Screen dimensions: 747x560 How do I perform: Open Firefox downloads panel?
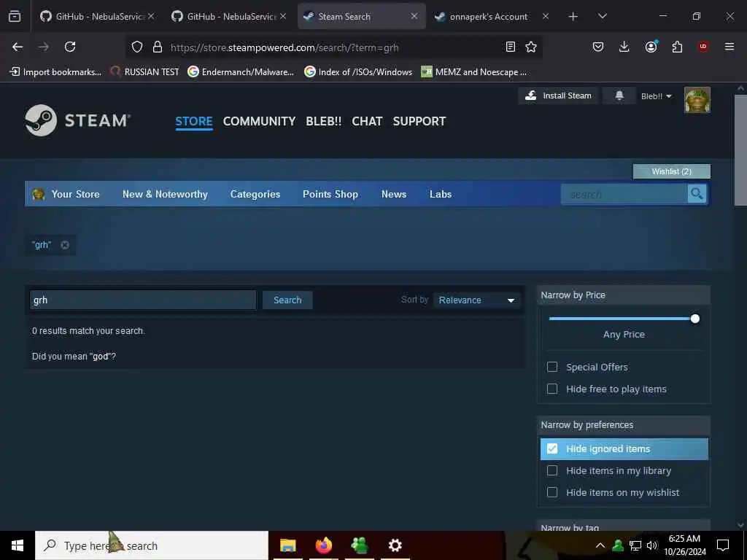point(624,47)
